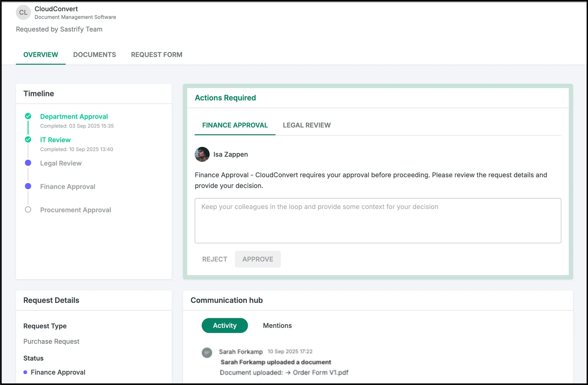
Task: Select Procurement Approval step label in timeline
Action: coord(76,210)
